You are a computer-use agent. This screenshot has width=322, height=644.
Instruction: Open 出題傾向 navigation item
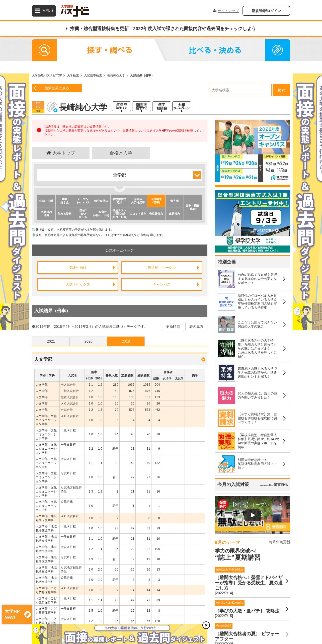click(175, 214)
